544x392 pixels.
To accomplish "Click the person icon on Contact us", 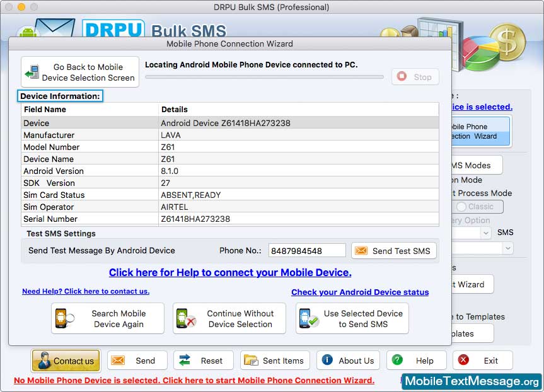I will tap(44, 360).
